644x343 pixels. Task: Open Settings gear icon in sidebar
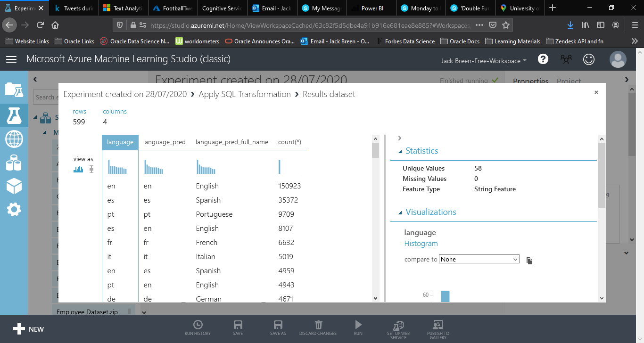(x=14, y=210)
